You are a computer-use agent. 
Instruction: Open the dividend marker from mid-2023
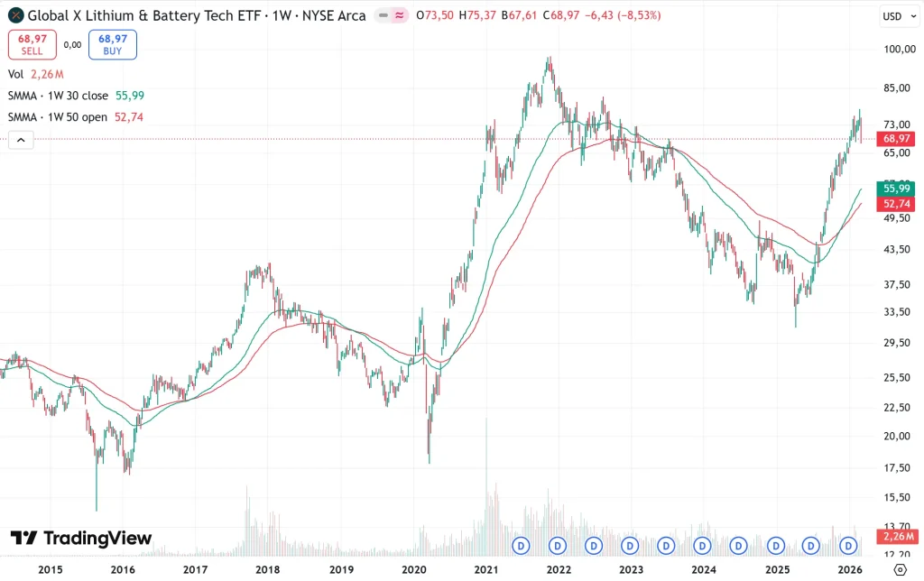click(667, 546)
